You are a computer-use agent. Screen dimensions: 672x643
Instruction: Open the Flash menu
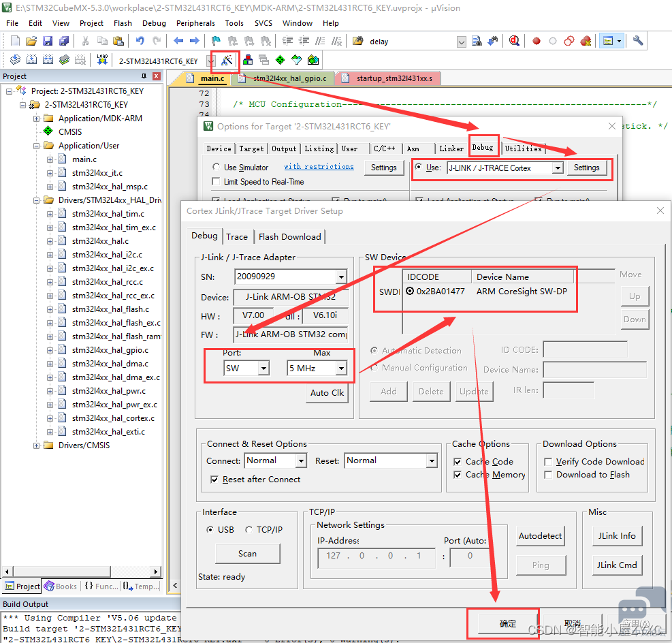pos(123,23)
